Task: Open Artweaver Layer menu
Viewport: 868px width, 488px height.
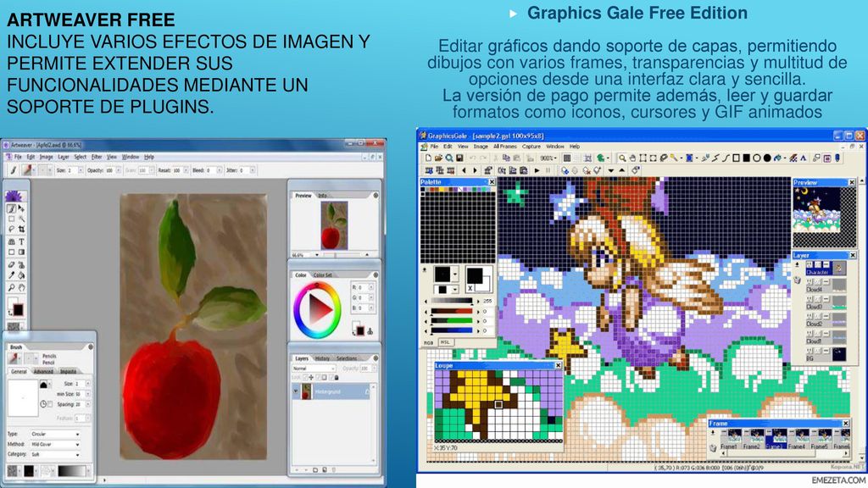Action: (63, 157)
